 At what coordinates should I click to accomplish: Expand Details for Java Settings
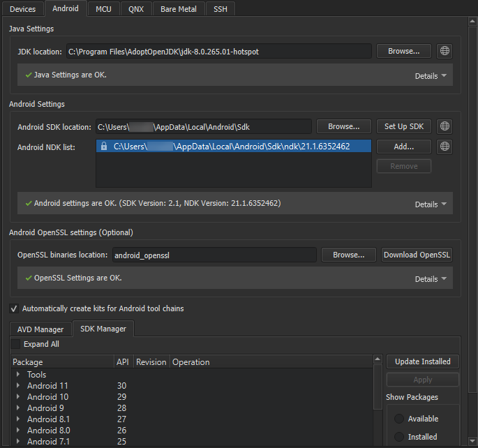point(431,76)
